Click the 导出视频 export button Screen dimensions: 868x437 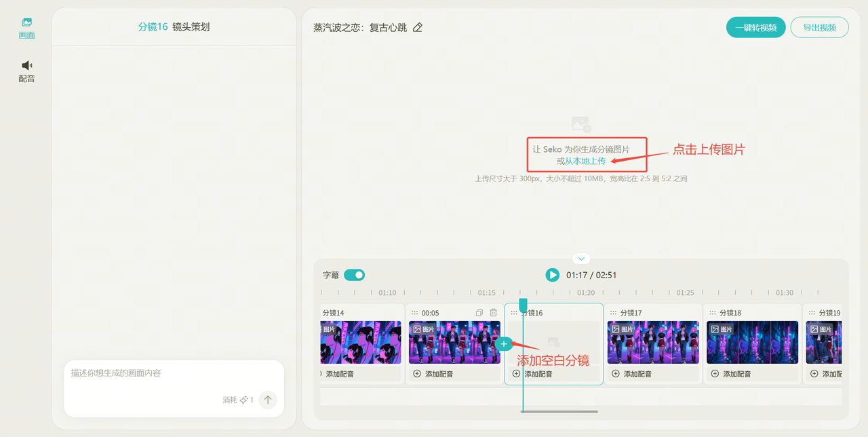click(819, 28)
